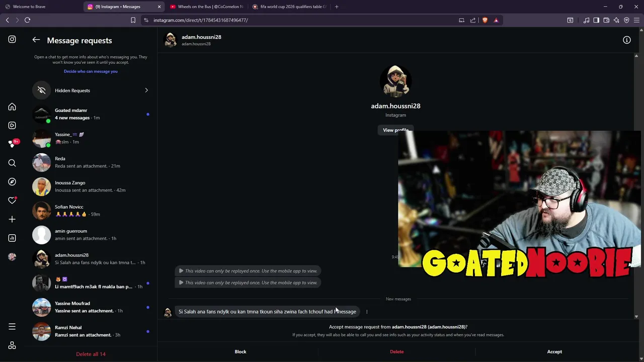644x362 pixels.
Task: Open Yassine_ slm message request
Action: [91, 138]
